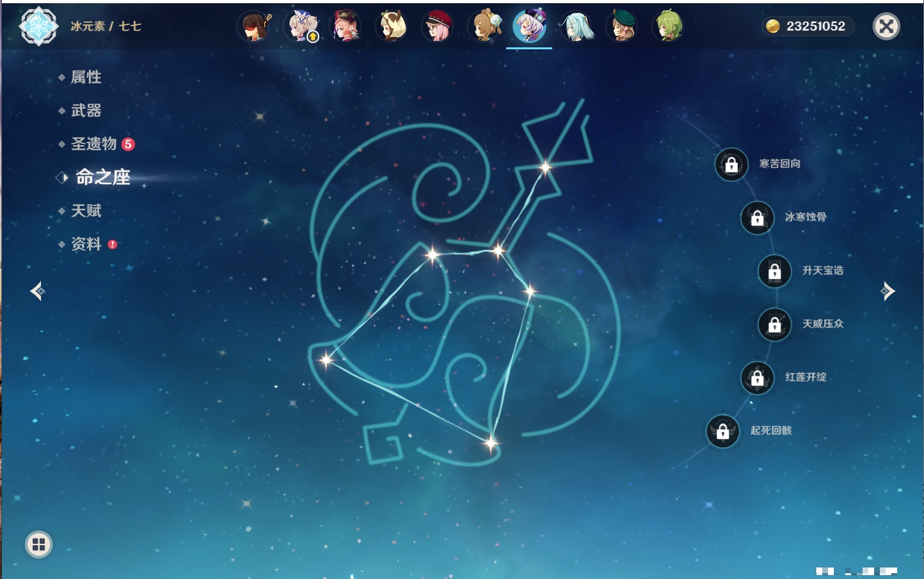Viewport: 924px width, 579px height.
Task: Select the 起死回骸 lock icon
Action: [723, 431]
